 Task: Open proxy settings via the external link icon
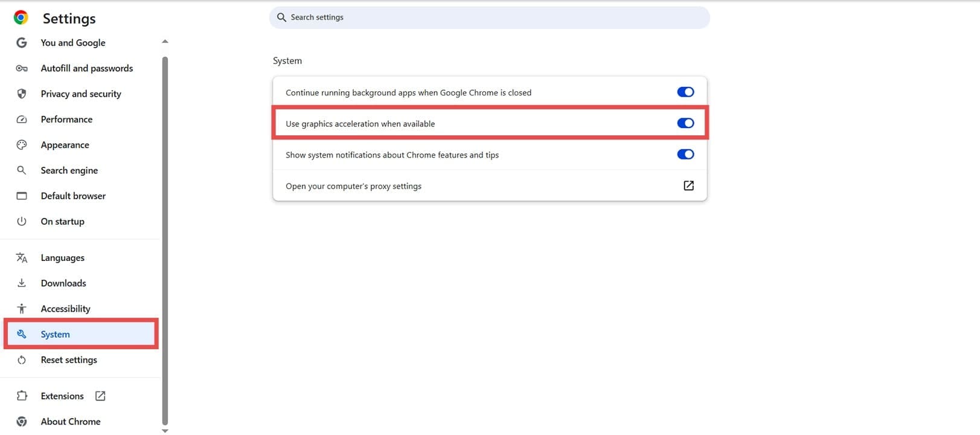tap(688, 185)
